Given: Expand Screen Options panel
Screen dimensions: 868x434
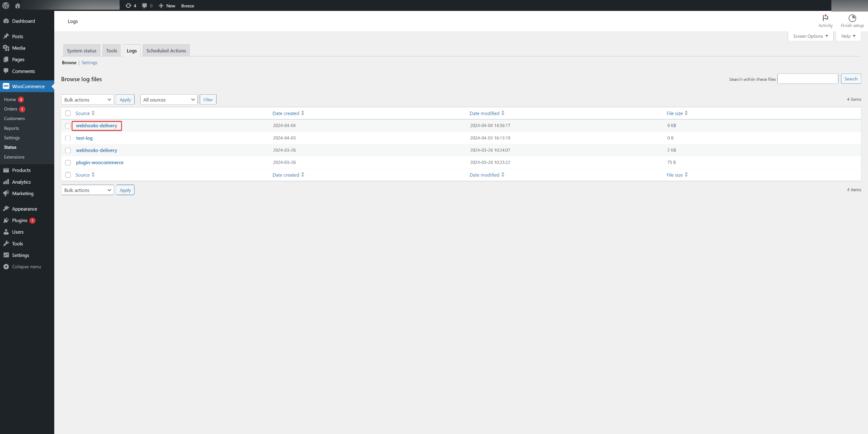Looking at the screenshot, I should [810, 36].
